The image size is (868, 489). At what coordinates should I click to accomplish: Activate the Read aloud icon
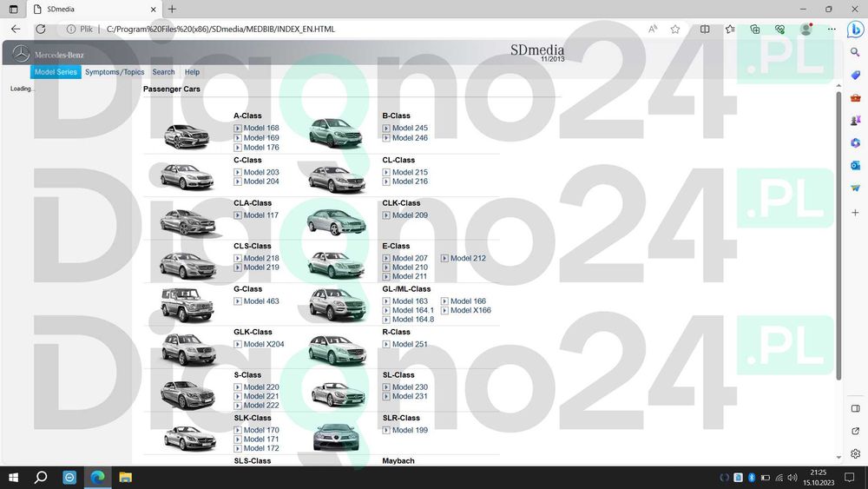click(x=653, y=30)
